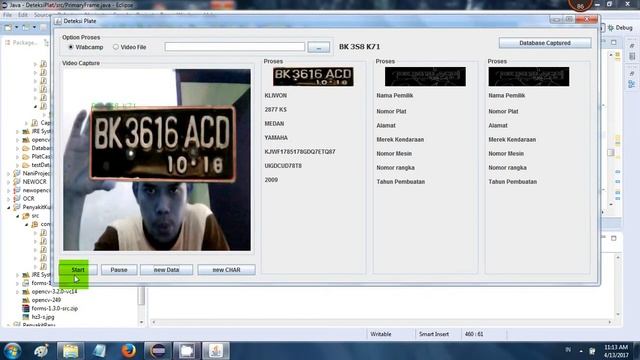Expand the NEWOCR project node

[9, 182]
